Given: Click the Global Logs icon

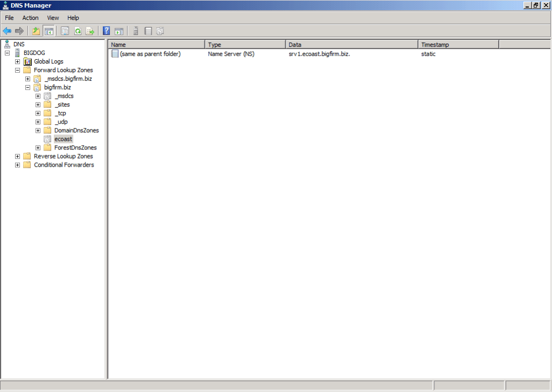Looking at the screenshot, I should (x=27, y=61).
